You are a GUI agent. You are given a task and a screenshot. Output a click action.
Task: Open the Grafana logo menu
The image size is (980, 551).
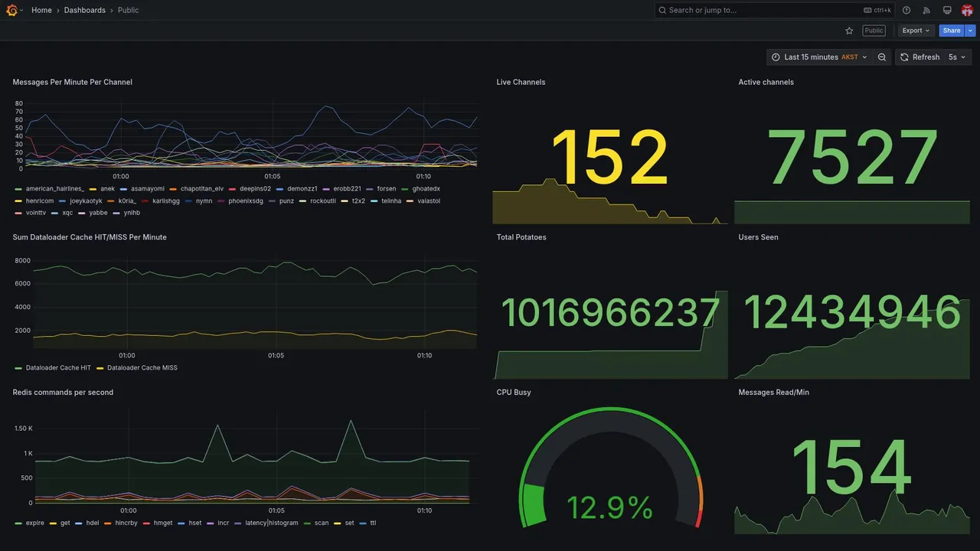[11, 10]
